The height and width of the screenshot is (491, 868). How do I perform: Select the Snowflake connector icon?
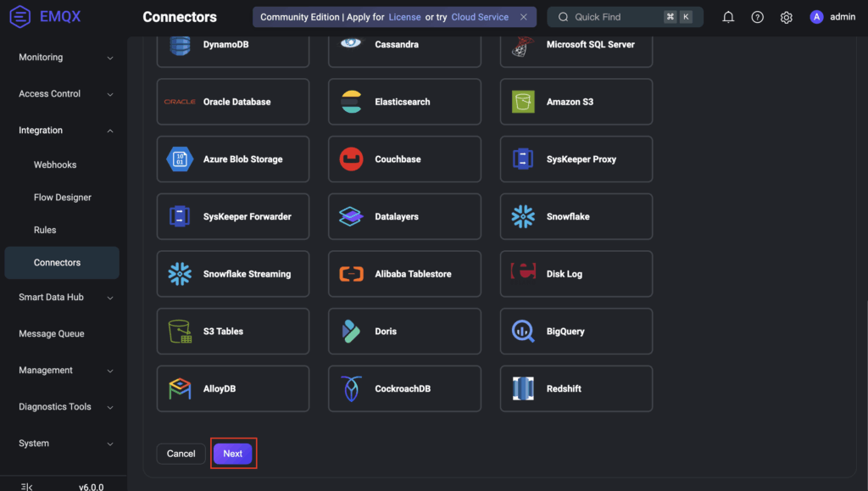point(523,216)
